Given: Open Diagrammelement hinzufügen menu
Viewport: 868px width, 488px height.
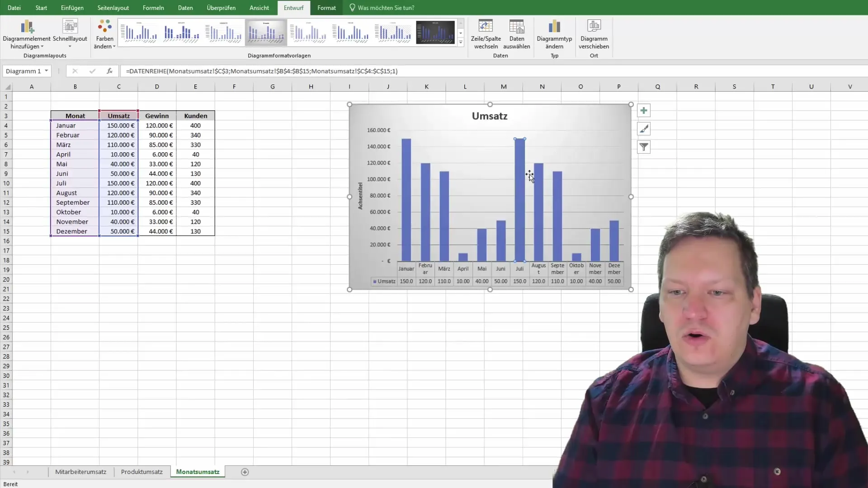Looking at the screenshot, I should click(26, 34).
